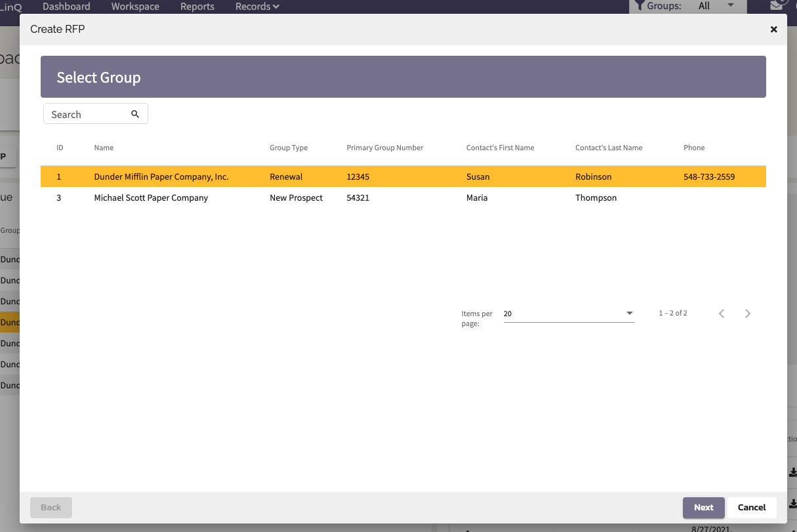The height and width of the screenshot is (532, 797).
Task: Open the envelope notifications icon top right
Action: (x=777, y=4)
